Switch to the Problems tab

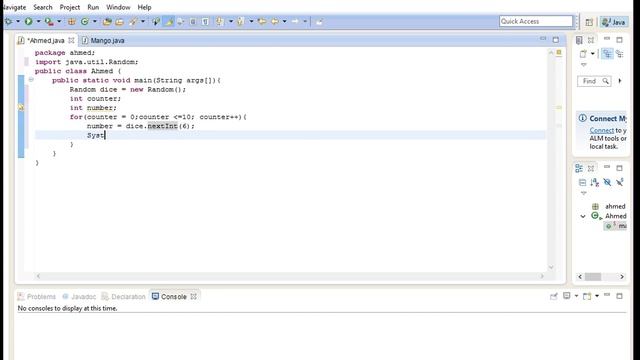click(37, 297)
